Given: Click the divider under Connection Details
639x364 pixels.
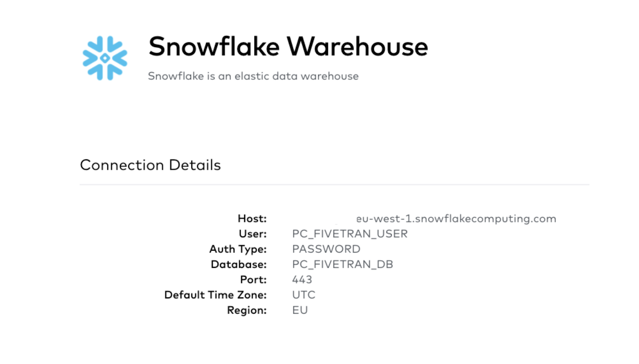Looking at the screenshot, I should pos(335,184).
